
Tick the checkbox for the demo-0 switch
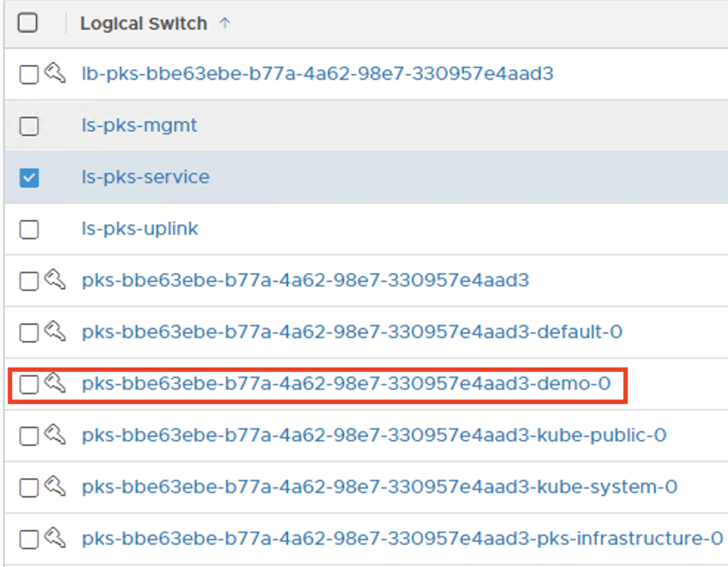(28, 385)
